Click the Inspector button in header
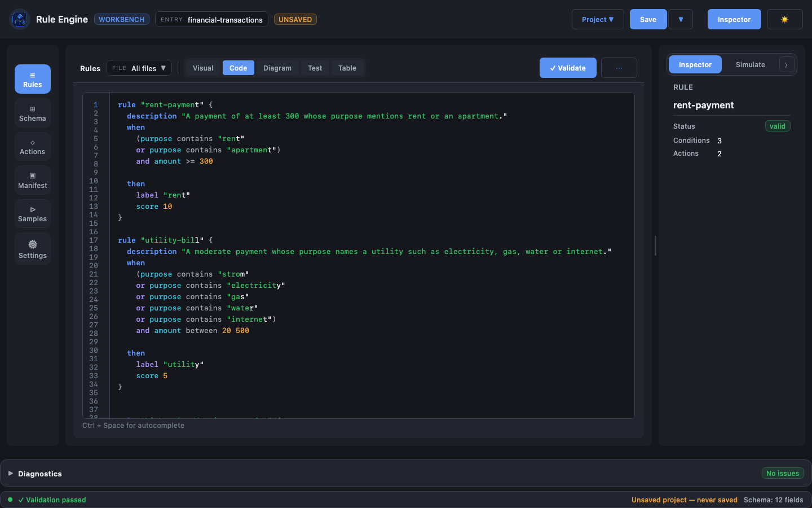 [x=734, y=19]
